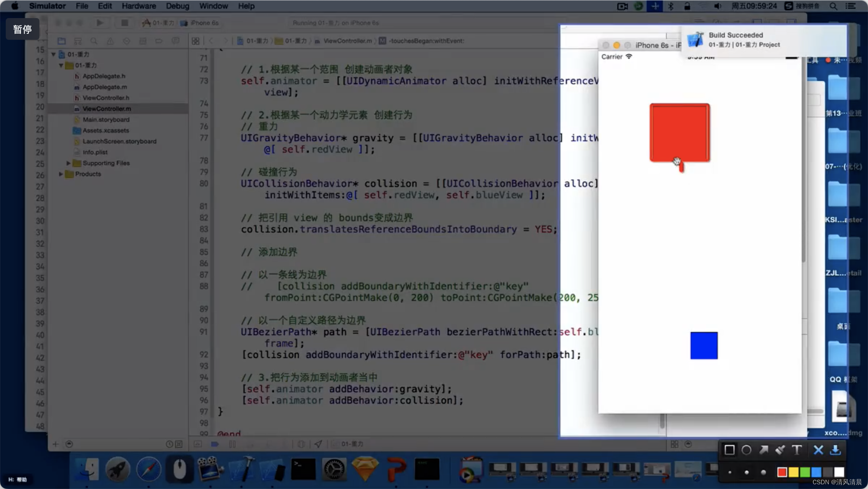868x489 pixels.
Task: Click the Debug menu in menu bar
Action: click(177, 6)
